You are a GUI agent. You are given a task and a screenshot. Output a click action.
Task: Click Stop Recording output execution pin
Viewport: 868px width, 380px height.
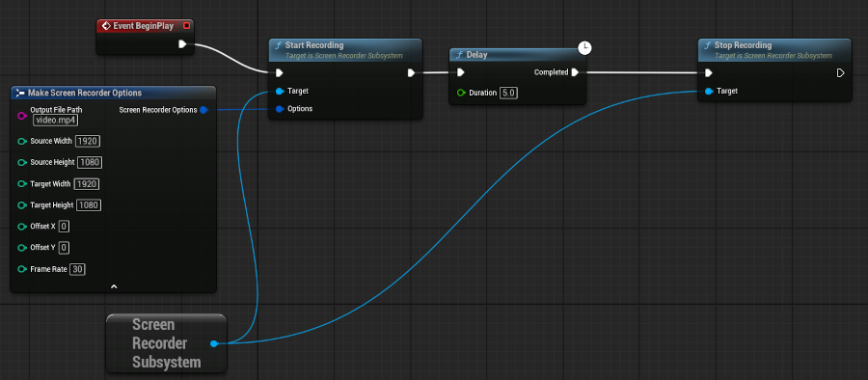(x=840, y=72)
